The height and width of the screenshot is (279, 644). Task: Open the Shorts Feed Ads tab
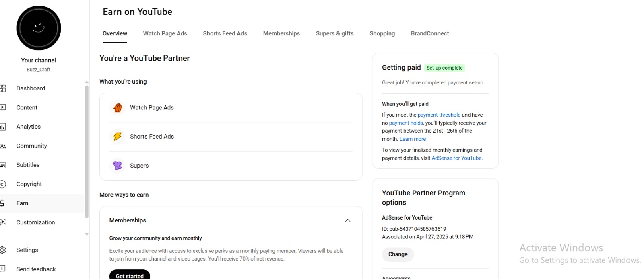coord(225,33)
